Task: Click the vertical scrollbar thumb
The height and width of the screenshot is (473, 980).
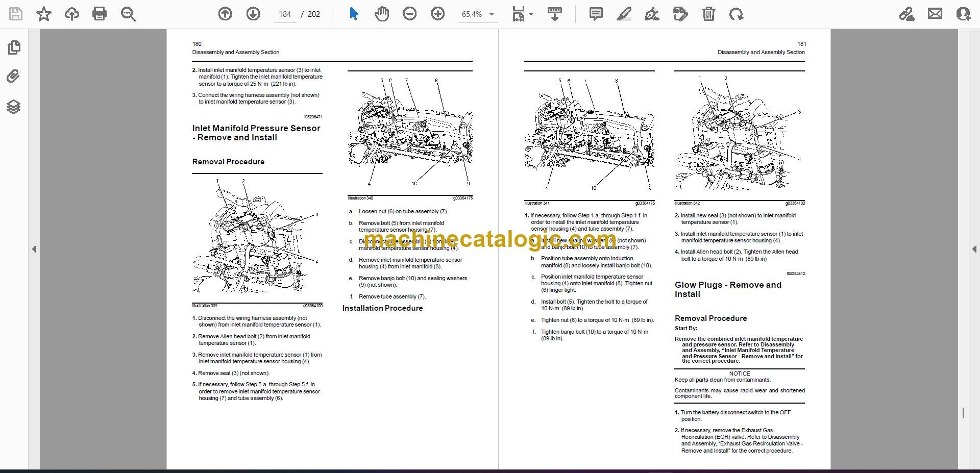Action: coord(963,413)
